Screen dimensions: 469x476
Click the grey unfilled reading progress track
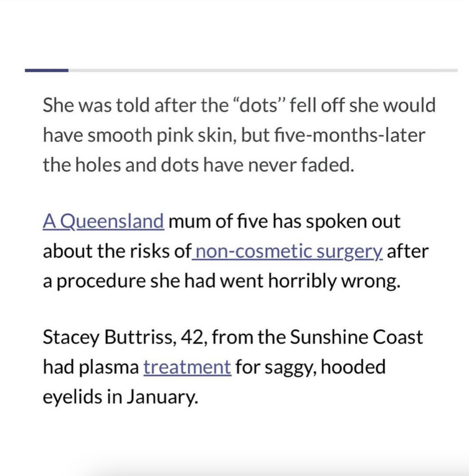263,71
